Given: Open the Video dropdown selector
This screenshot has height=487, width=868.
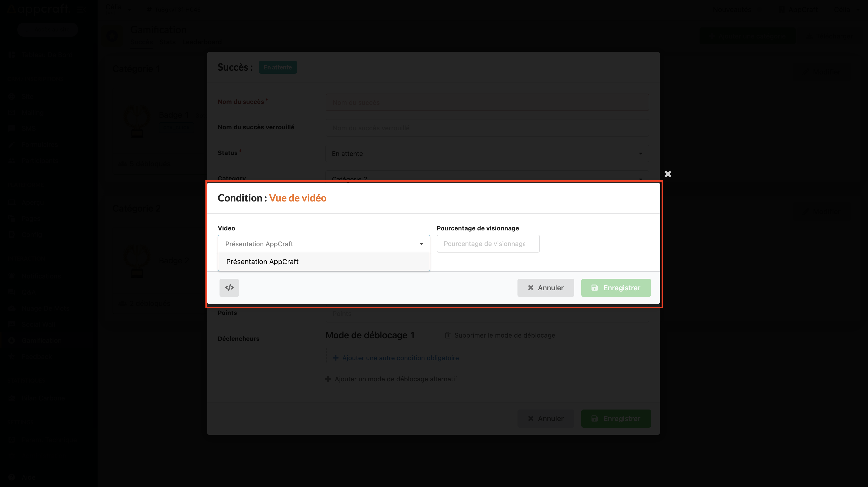Looking at the screenshot, I should [323, 244].
